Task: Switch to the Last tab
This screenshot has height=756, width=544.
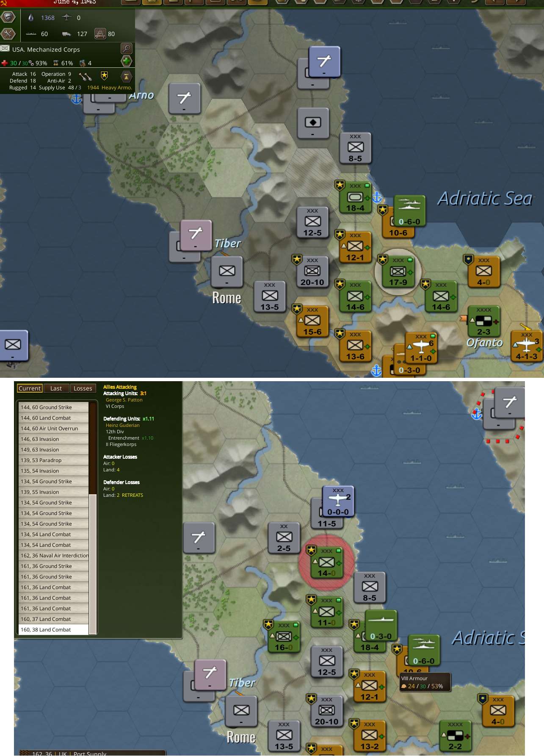Action: [56, 388]
